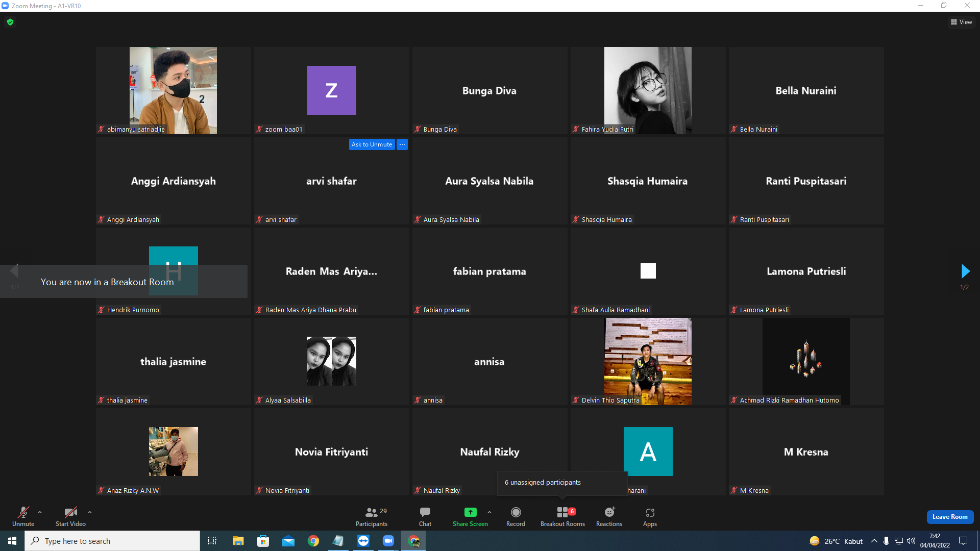Select the Naufal Rizky participant tile
Viewport: 980px width, 551px height.
click(490, 452)
